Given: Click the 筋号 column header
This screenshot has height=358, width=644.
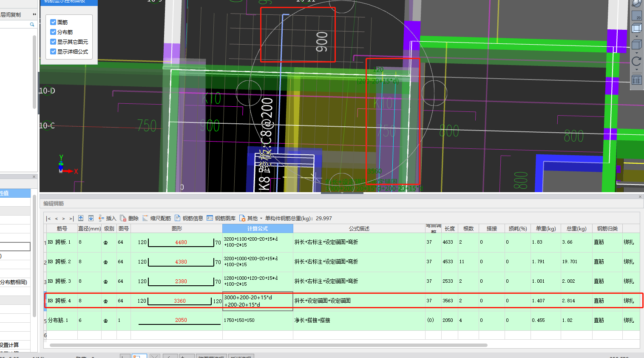Looking at the screenshot, I should 62,228.
